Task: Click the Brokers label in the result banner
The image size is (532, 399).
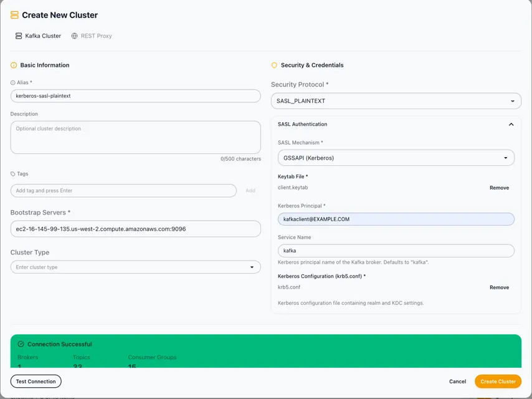Action: [x=28, y=357]
